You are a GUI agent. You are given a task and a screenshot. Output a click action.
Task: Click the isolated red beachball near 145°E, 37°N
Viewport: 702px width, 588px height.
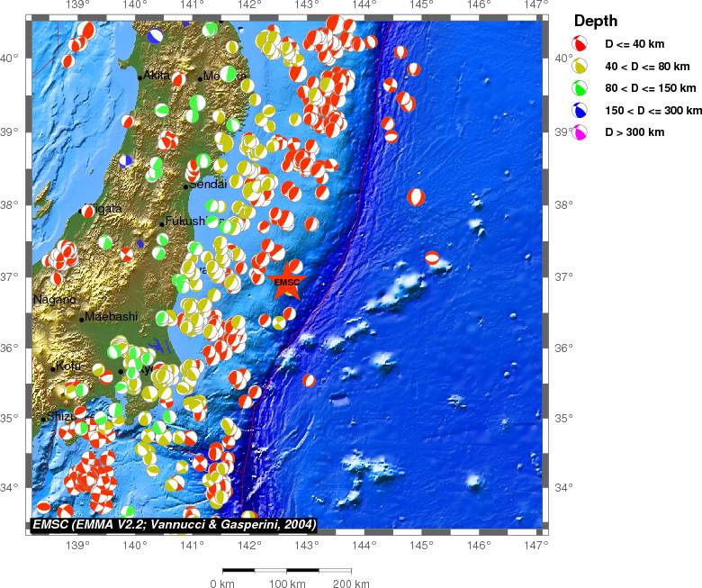433,258
